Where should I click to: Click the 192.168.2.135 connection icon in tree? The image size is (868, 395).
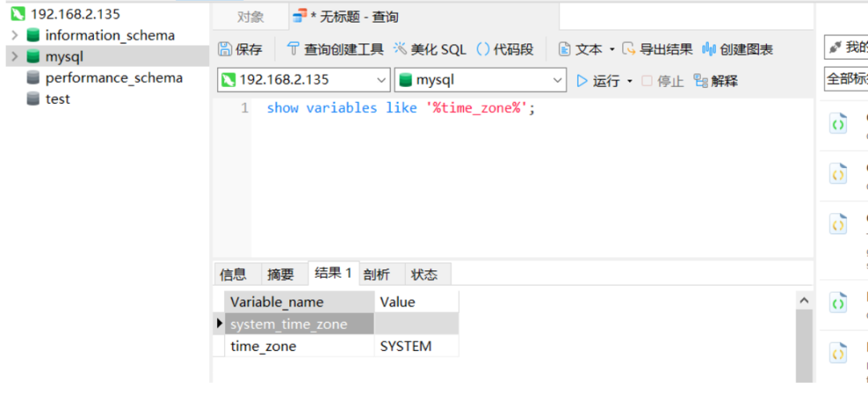tap(18, 14)
